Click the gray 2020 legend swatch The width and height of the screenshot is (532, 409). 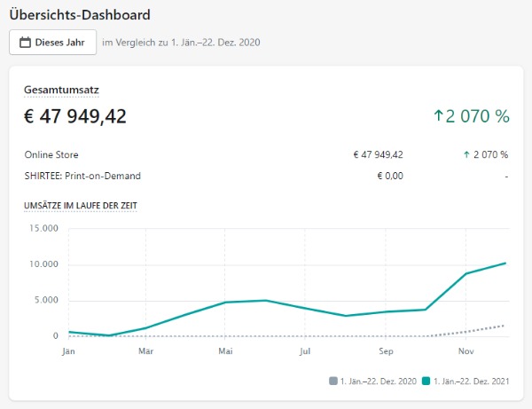click(x=333, y=381)
